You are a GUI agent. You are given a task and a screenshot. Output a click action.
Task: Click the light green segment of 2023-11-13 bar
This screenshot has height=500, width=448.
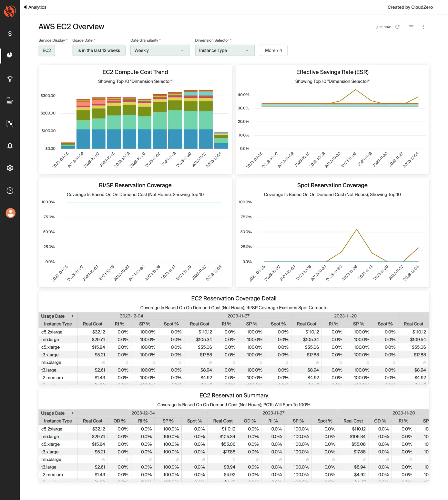[x=175, y=120]
